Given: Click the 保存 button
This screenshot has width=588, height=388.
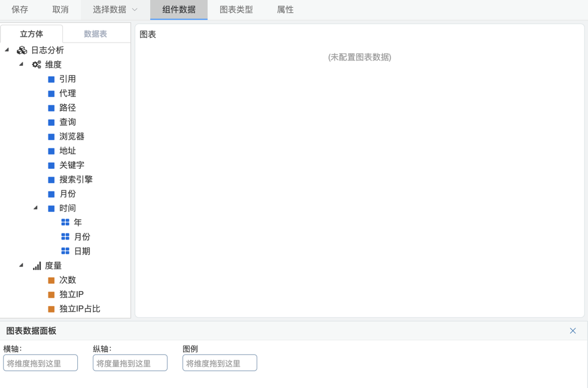Looking at the screenshot, I should 20,10.
